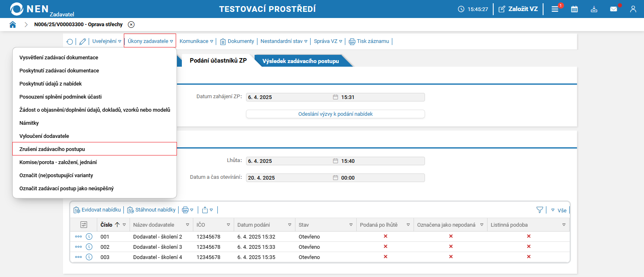Click the pencil edit icon

click(x=83, y=41)
